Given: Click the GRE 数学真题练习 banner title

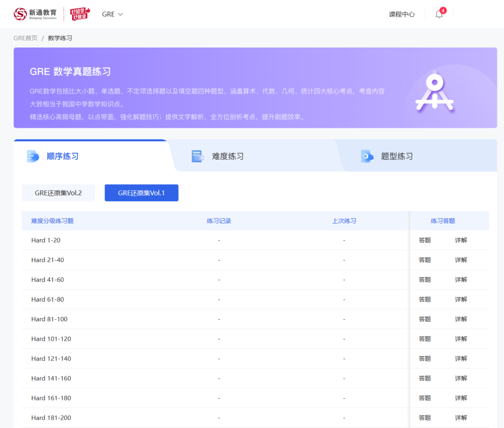Looking at the screenshot, I should coord(70,72).
